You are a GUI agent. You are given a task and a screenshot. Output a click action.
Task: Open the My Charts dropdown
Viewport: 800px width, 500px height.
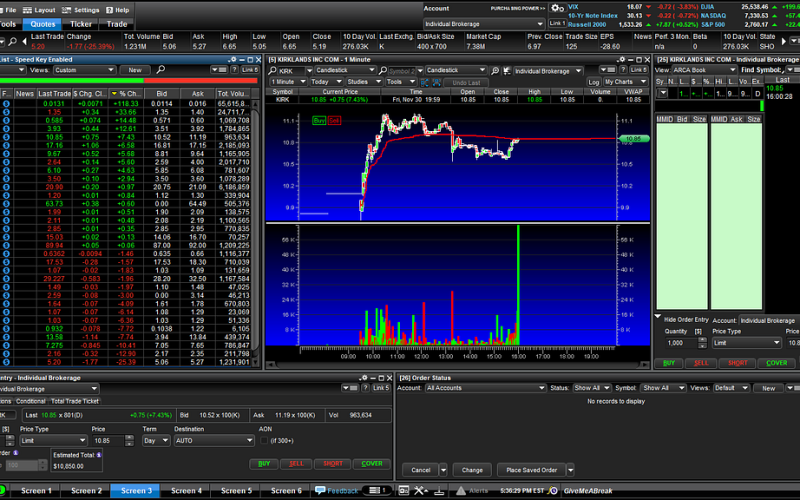pos(626,82)
